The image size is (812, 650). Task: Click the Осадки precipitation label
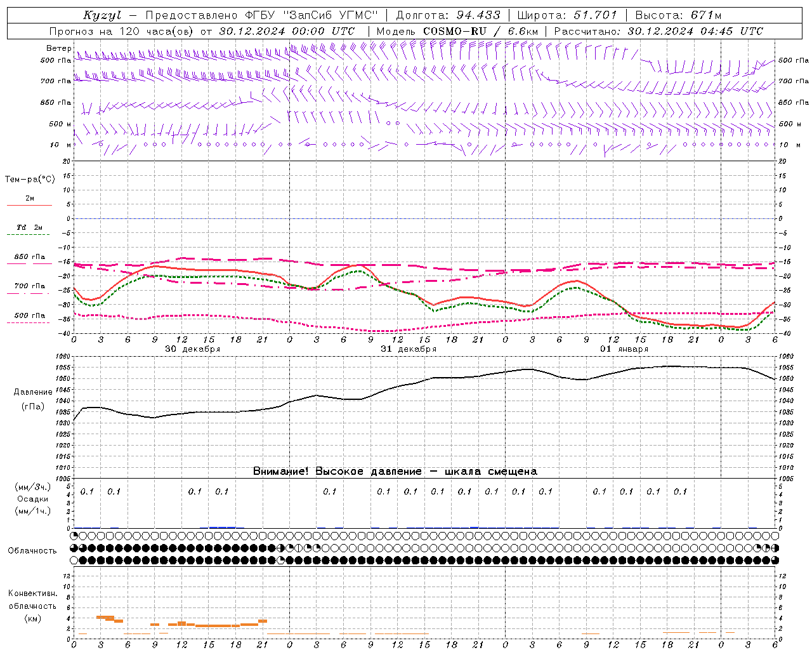pos(33,500)
